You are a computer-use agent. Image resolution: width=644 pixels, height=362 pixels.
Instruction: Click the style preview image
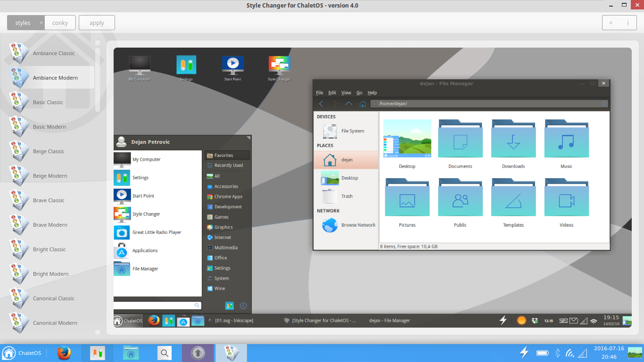[372, 188]
